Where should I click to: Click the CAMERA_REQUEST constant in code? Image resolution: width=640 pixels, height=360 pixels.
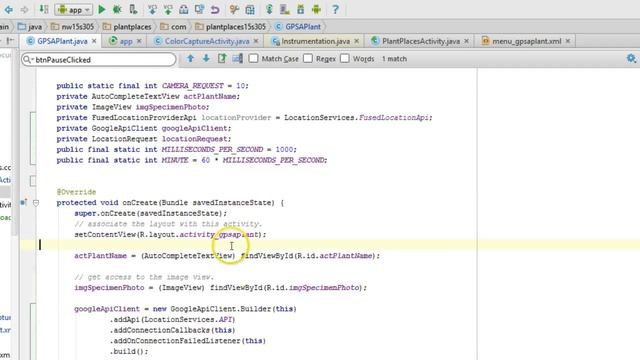point(193,86)
